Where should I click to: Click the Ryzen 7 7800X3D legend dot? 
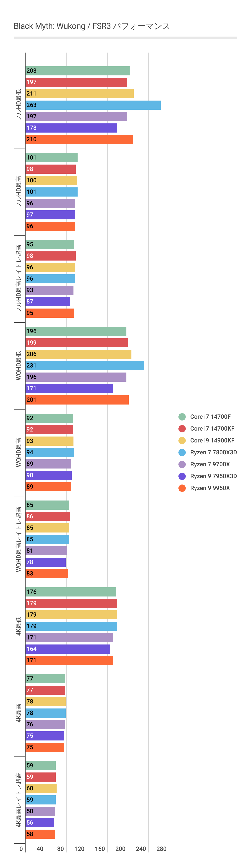(x=182, y=452)
